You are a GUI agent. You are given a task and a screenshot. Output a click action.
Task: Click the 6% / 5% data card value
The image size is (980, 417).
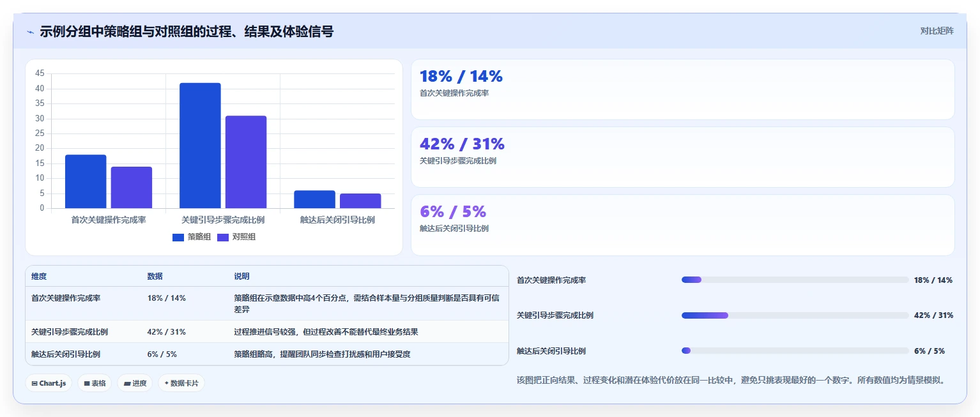[x=453, y=211]
